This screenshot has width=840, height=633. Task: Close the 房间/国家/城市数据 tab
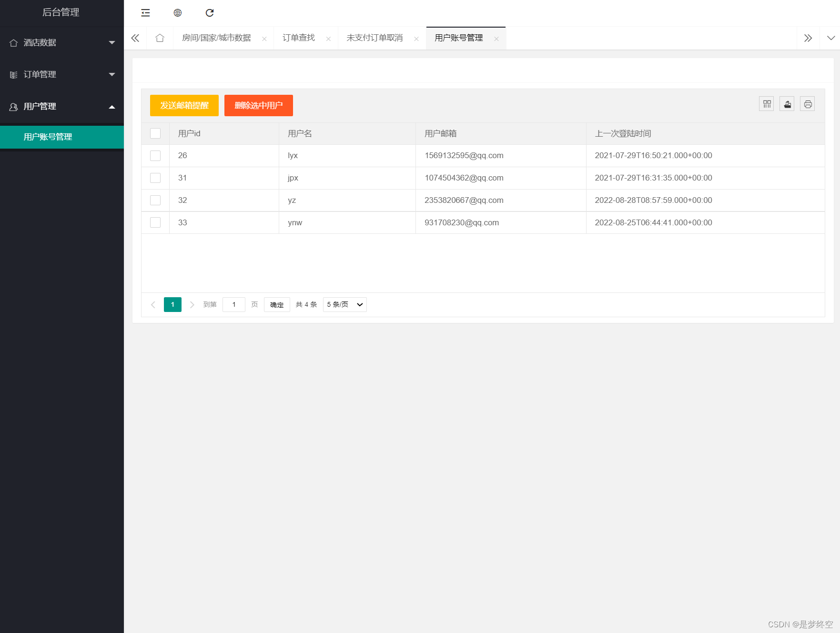(264, 39)
